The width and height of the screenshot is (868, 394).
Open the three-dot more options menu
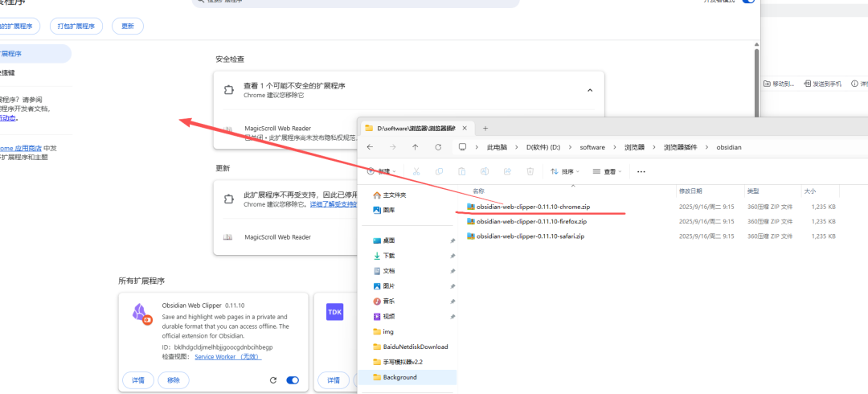[641, 171]
